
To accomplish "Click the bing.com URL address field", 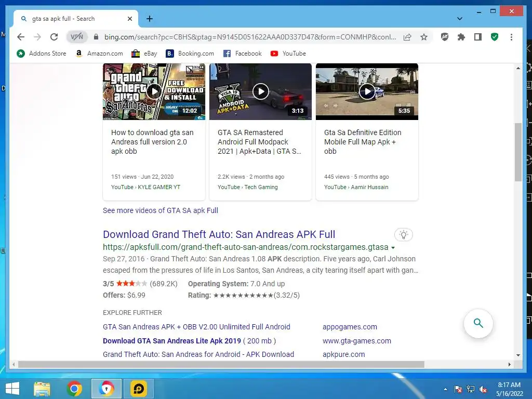I will 250,37.
